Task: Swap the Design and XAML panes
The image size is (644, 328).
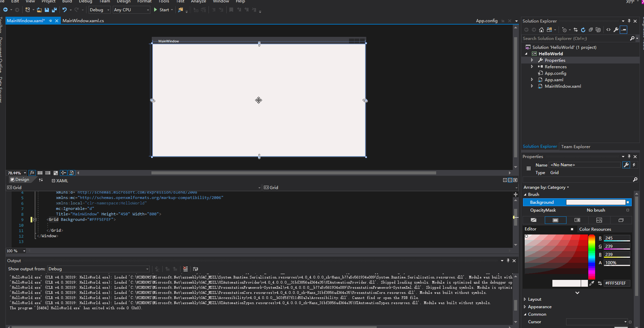Action: pos(41,180)
